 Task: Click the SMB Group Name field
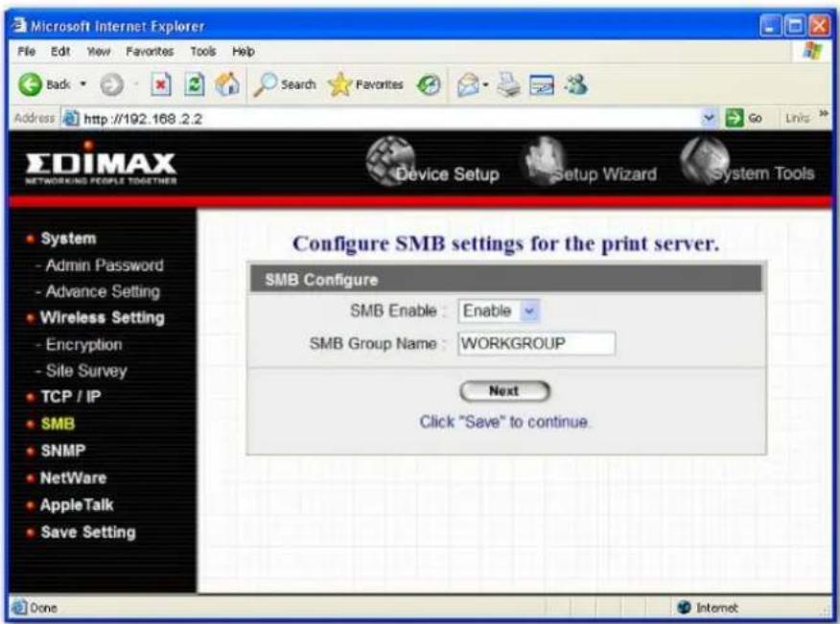536,343
